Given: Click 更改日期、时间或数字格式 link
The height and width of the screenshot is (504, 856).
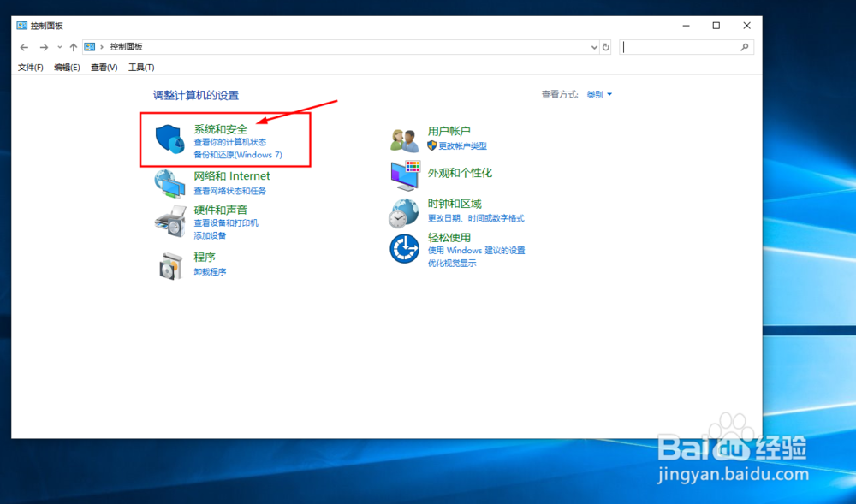Looking at the screenshot, I should (476, 218).
